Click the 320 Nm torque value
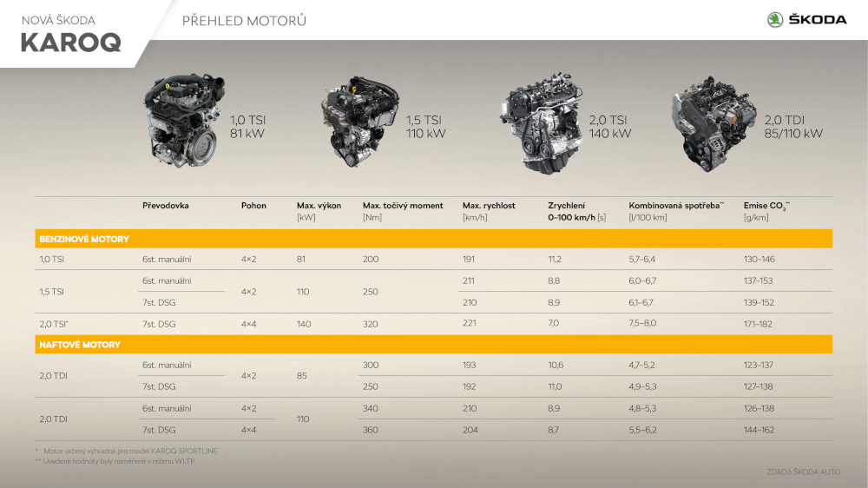 pyautogui.click(x=371, y=324)
